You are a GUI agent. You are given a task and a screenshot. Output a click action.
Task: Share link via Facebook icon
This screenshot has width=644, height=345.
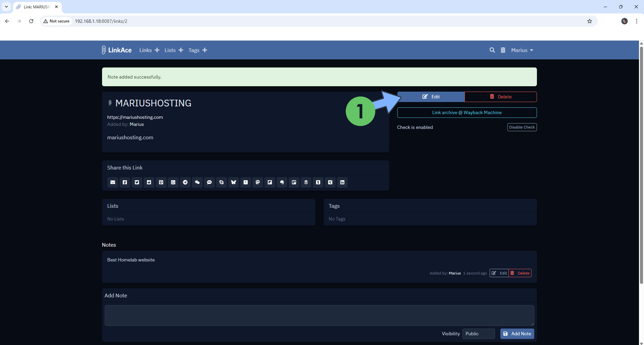pyautogui.click(x=125, y=182)
